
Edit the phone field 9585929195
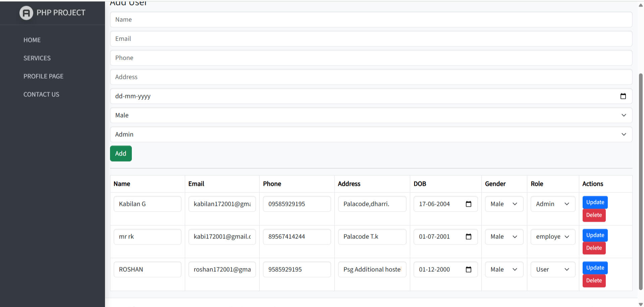pyautogui.click(x=297, y=269)
